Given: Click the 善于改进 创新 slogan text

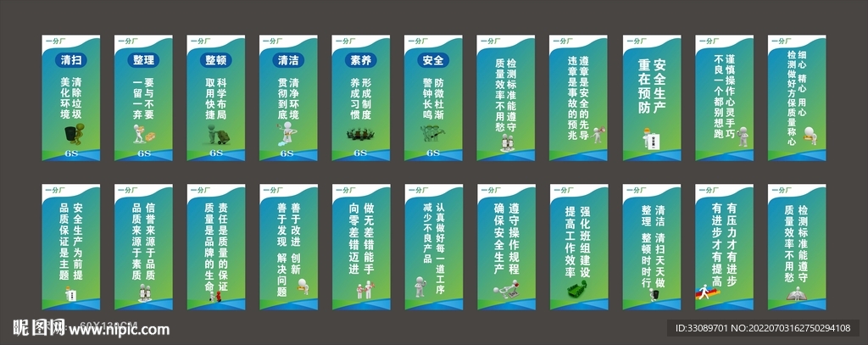Looking at the screenshot, I should 295,239.
